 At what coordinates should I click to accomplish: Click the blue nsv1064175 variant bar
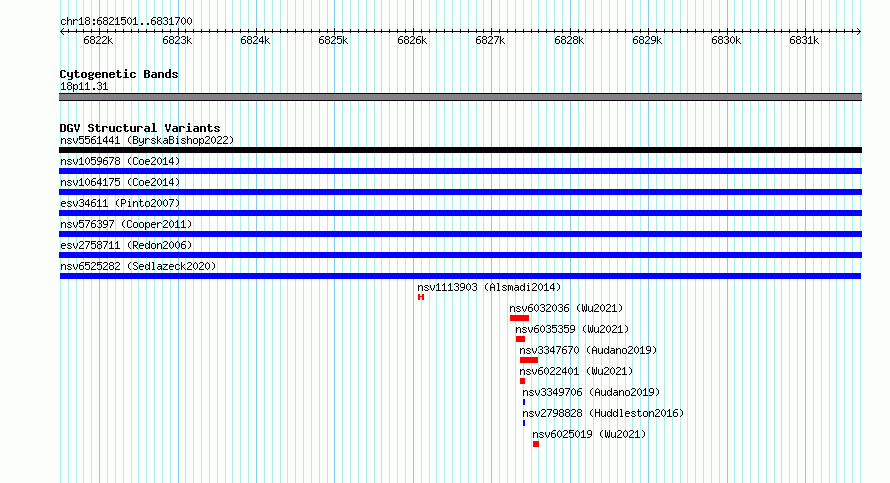460,192
